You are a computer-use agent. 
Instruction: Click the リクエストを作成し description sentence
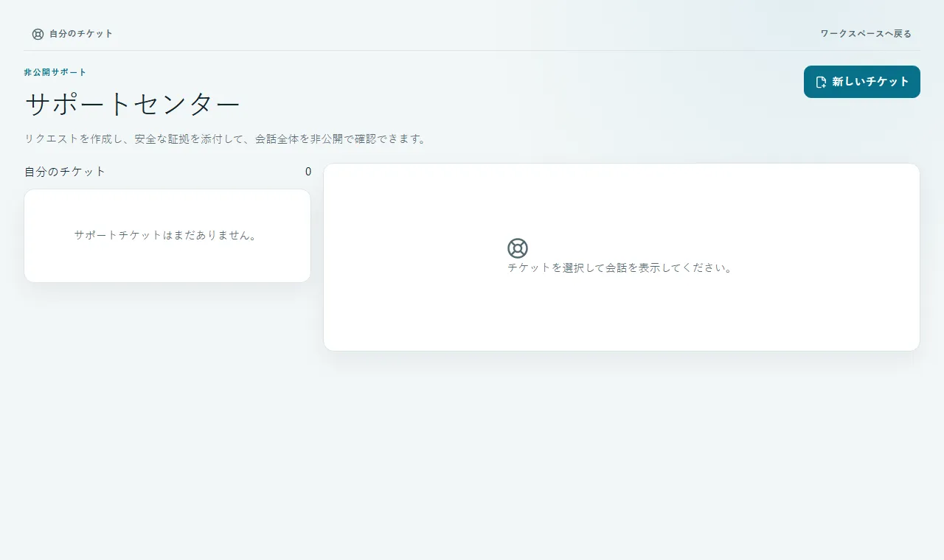click(226, 139)
